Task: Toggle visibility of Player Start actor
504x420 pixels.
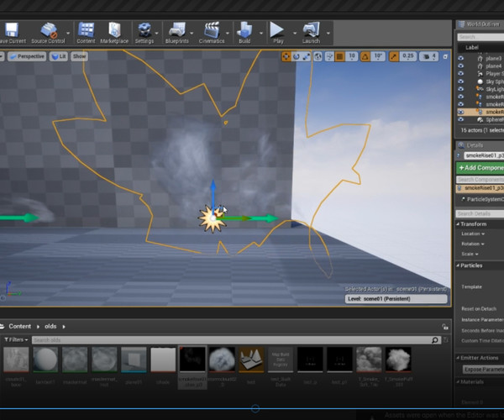Action: click(x=461, y=74)
